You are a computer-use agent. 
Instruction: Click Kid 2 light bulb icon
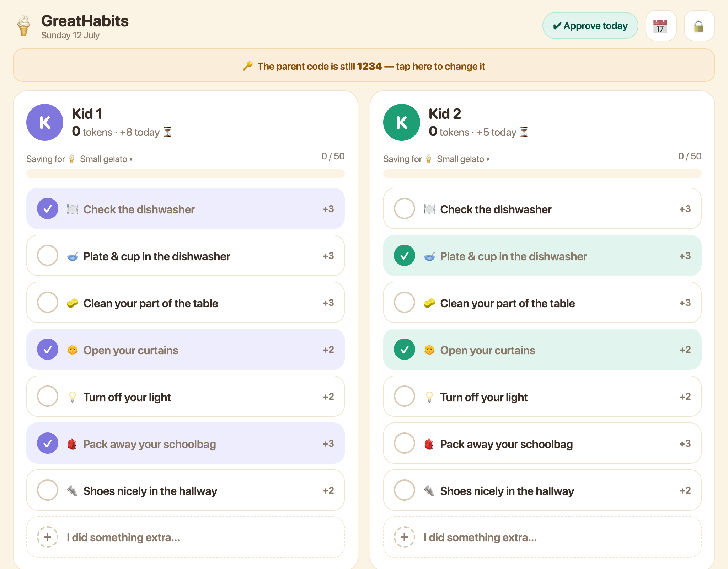coord(429,397)
